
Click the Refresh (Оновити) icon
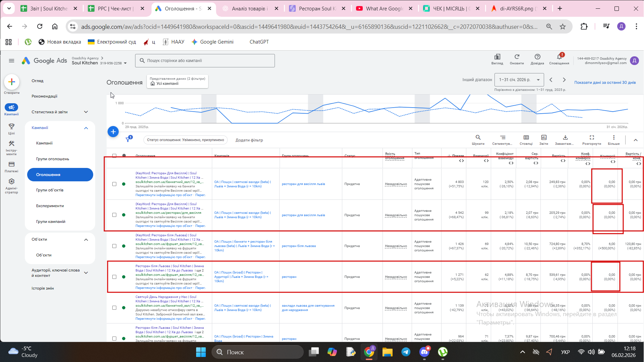[x=517, y=57]
